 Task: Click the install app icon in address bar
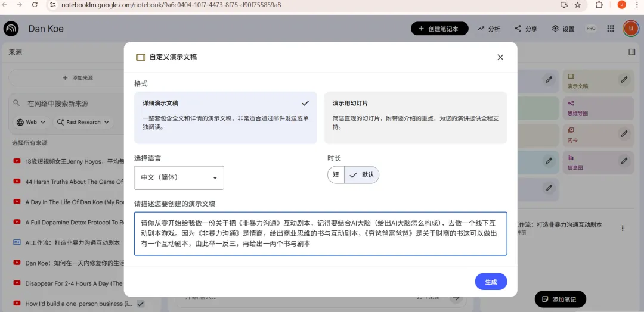point(564,5)
